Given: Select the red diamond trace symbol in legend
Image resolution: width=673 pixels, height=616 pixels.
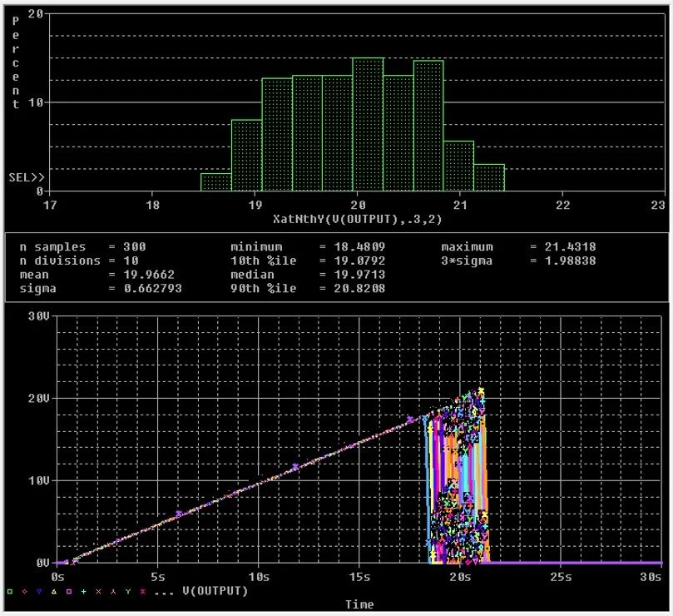Looking at the screenshot, I should point(24,592).
